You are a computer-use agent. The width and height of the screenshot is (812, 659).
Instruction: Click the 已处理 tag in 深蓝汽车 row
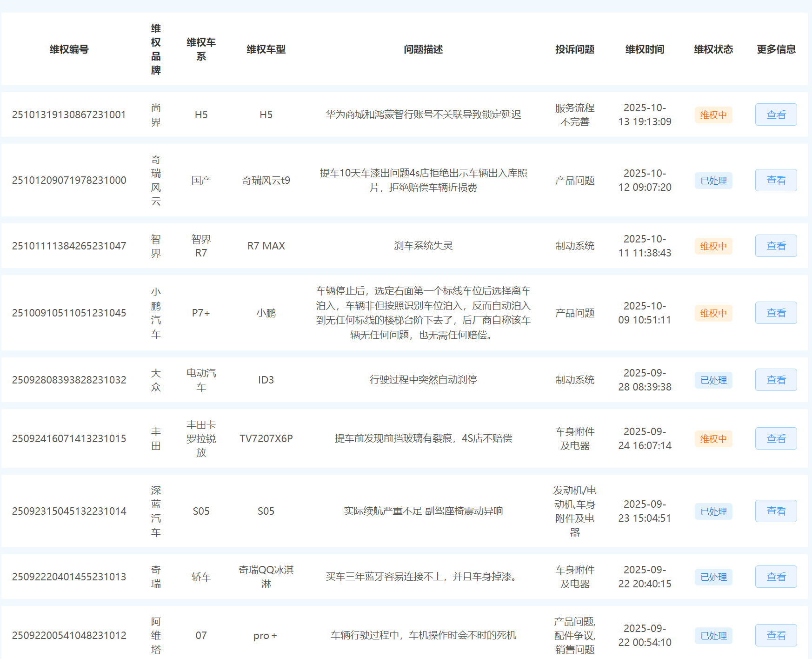click(713, 511)
